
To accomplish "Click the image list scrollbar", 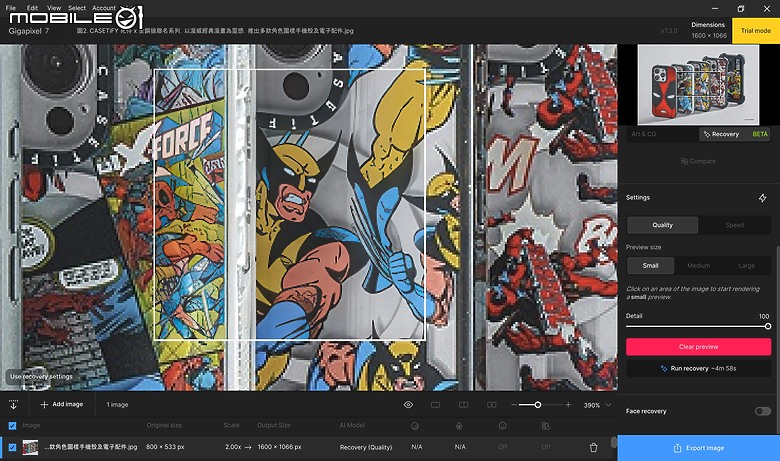I will click(613, 442).
